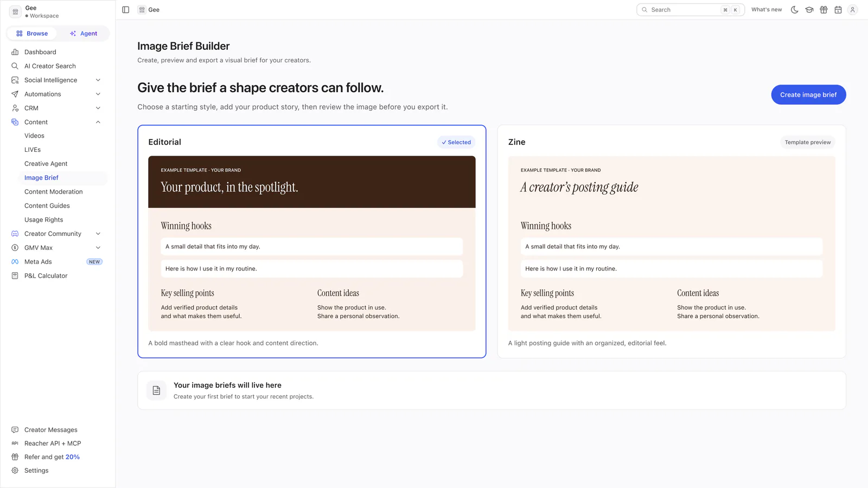Click the CRM people icon
The width and height of the screenshot is (868, 488).
(x=15, y=108)
